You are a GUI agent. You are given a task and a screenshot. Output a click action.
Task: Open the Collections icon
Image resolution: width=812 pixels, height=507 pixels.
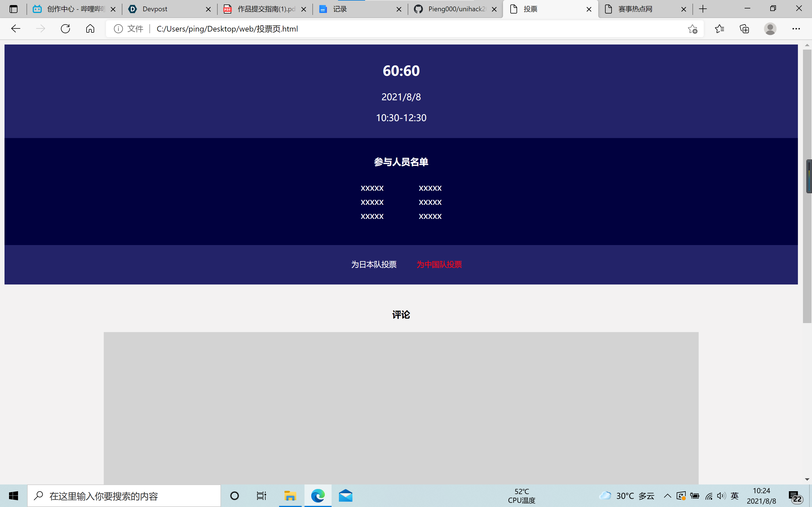pyautogui.click(x=744, y=29)
